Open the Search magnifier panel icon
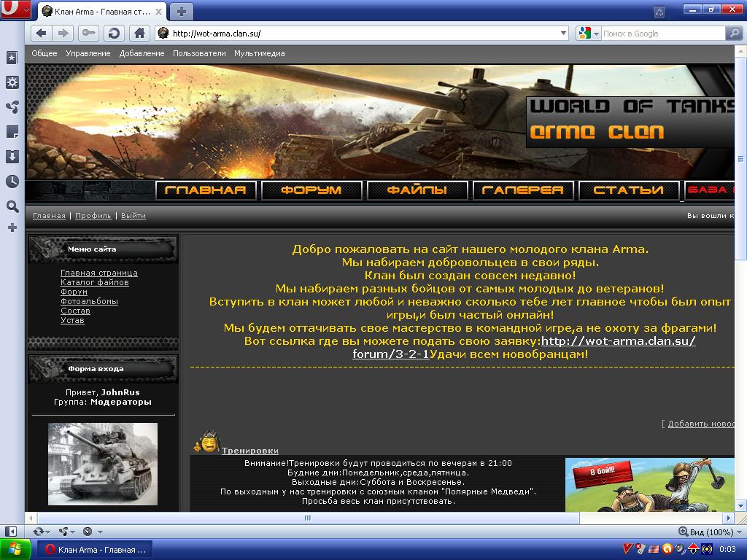This screenshot has height=560, width=747. pos(12,206)
